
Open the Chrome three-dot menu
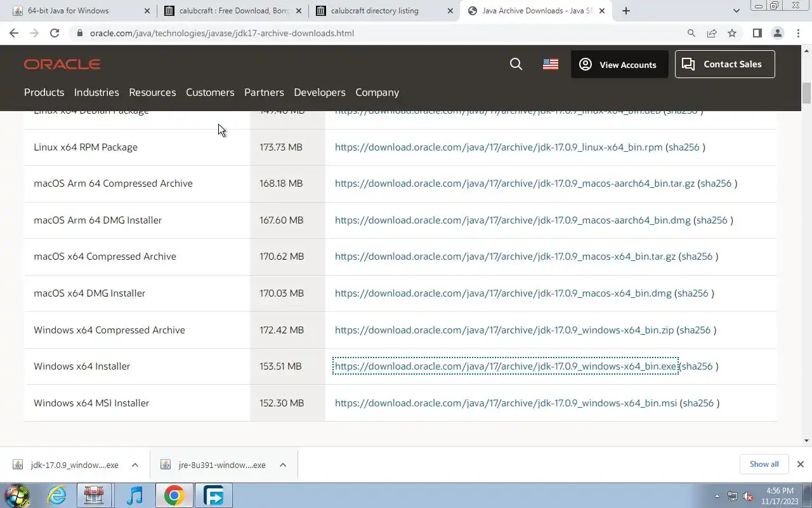(x=797, y=33)
